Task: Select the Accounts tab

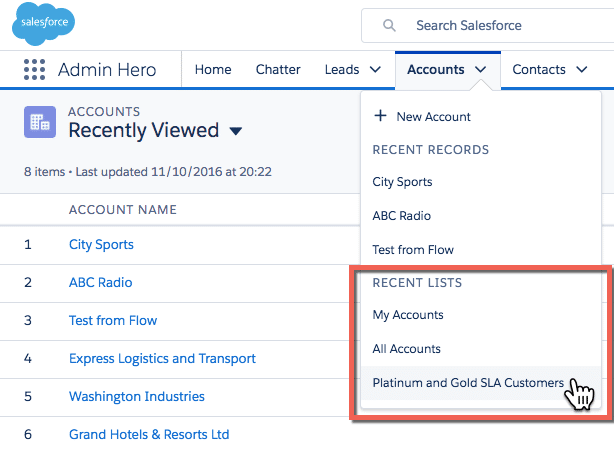Action: (435, 69)
